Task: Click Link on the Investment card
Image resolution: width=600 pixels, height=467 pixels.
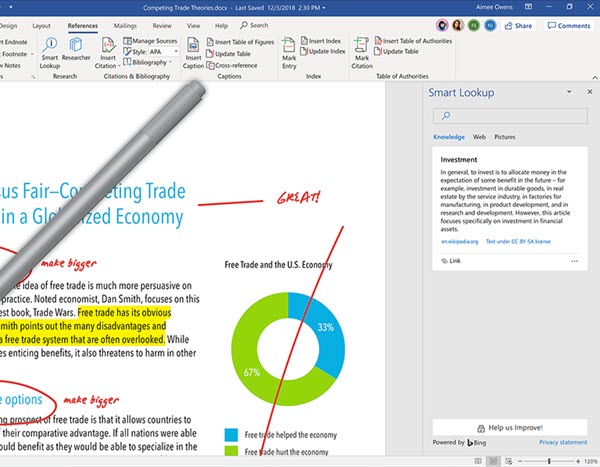Action: (451, 261)
